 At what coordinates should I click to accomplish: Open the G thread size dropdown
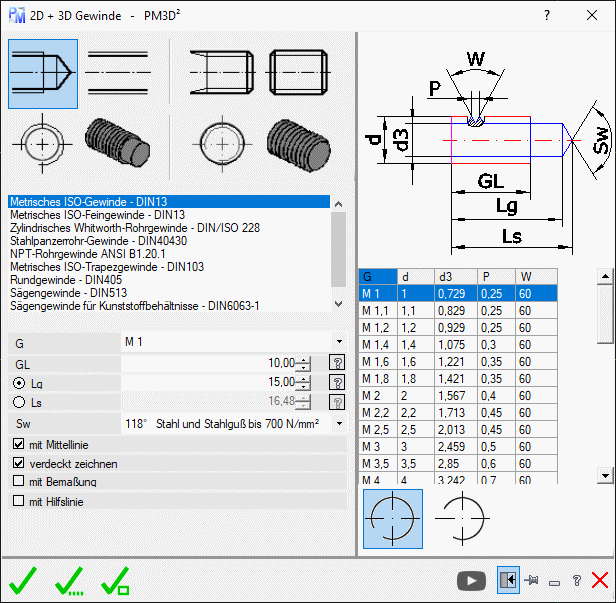click(x=339, y=343)
